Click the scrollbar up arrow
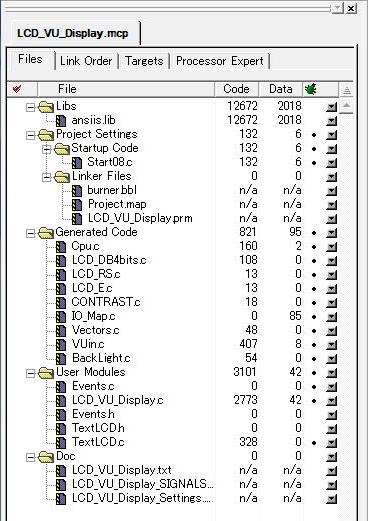 pyautogui.click(x=347, y=107)
